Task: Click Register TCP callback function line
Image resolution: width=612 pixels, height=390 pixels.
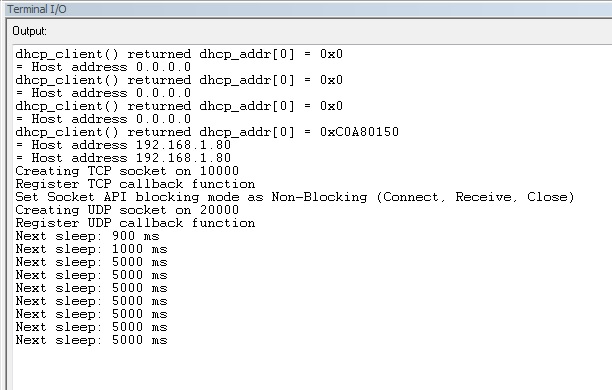Action: (135, 184)
